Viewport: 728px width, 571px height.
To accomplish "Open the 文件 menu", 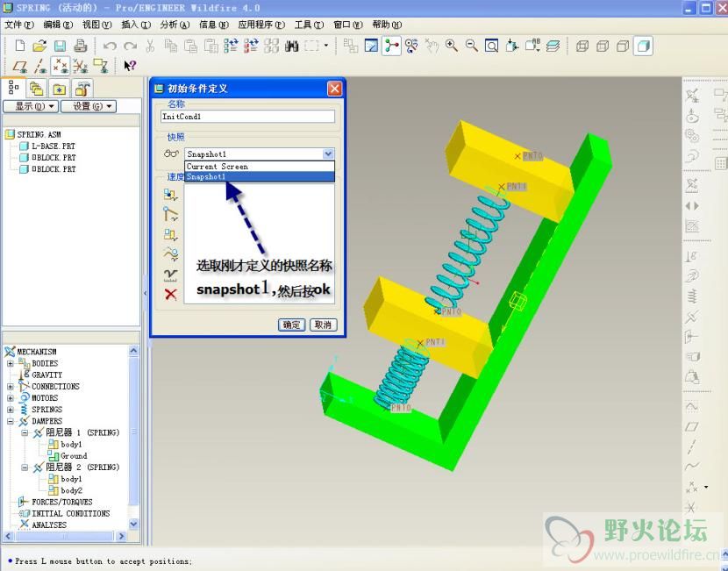I will (x=19, y=25).
